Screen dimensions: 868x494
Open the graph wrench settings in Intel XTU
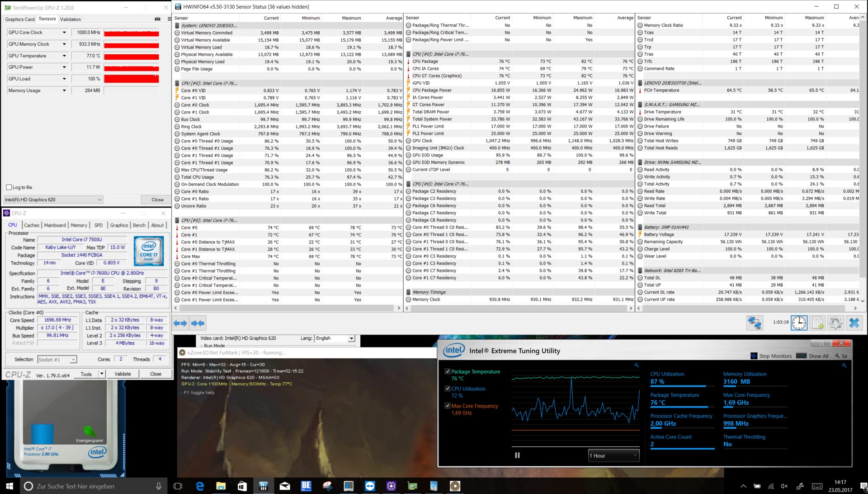tap(637, 365)
